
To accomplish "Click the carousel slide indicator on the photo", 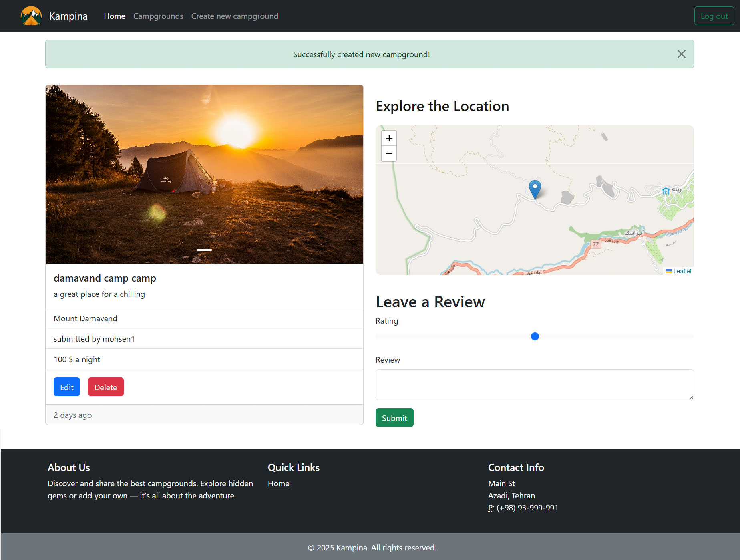I will 204,250.
